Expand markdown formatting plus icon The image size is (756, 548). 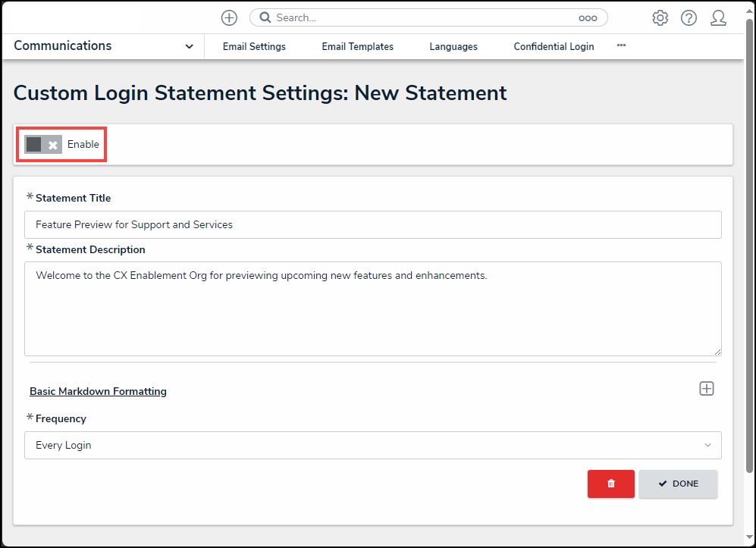point(706,389)
